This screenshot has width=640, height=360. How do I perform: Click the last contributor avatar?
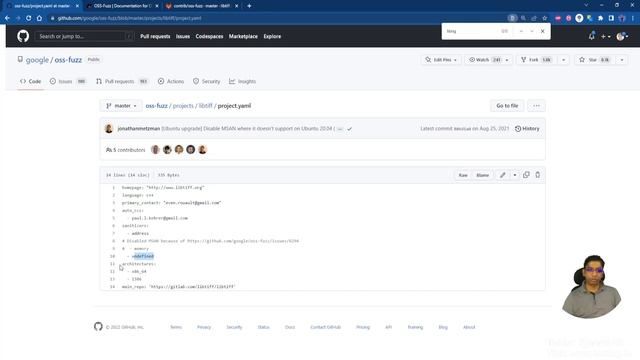202,150
